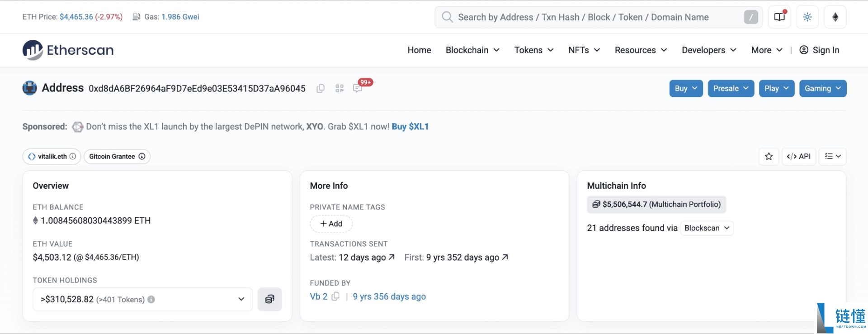Click the address blockie avatar
This screenshot has height=334, width=868.
[x=30, y=88]
